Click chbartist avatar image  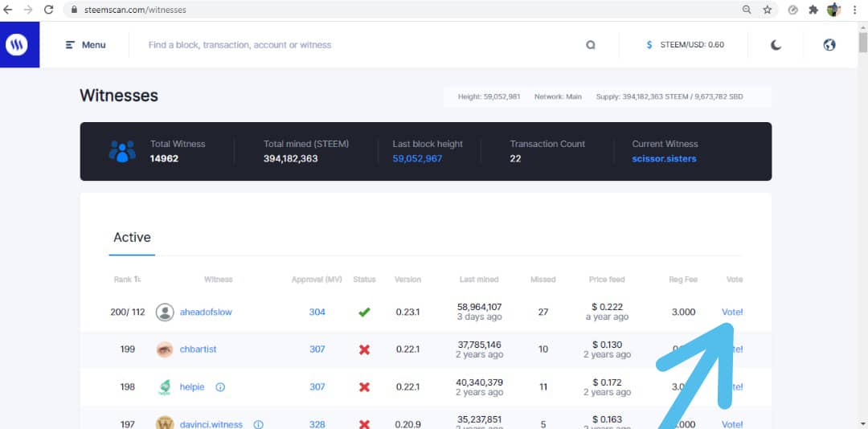pos(165,349)
